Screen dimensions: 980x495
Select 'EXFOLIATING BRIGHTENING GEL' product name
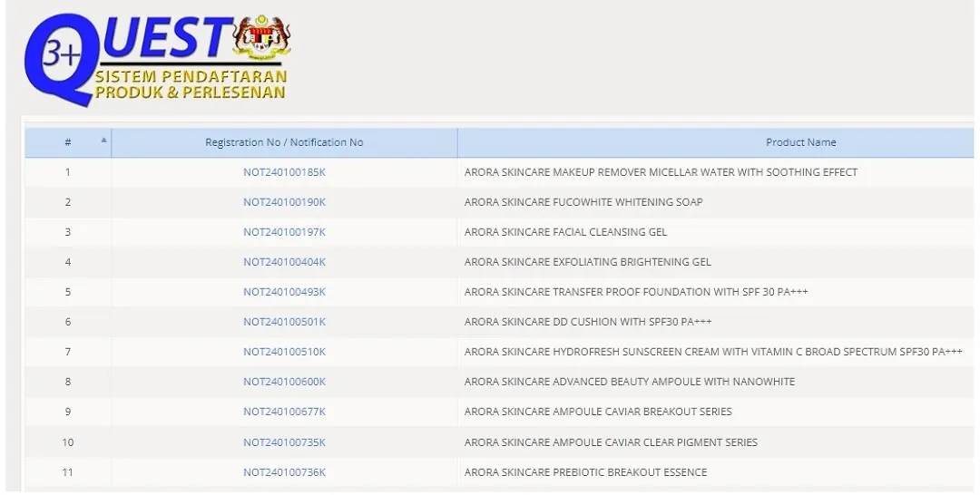point(587,262)
